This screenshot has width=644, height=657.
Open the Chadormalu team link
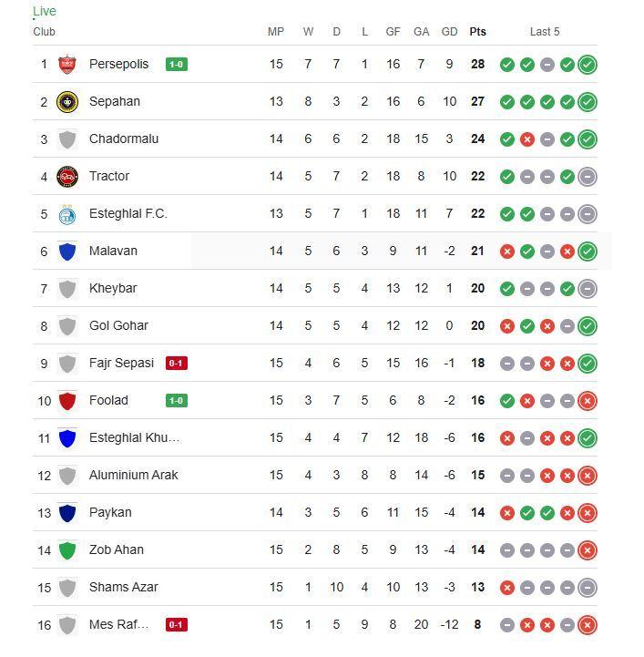coord(124,139)
